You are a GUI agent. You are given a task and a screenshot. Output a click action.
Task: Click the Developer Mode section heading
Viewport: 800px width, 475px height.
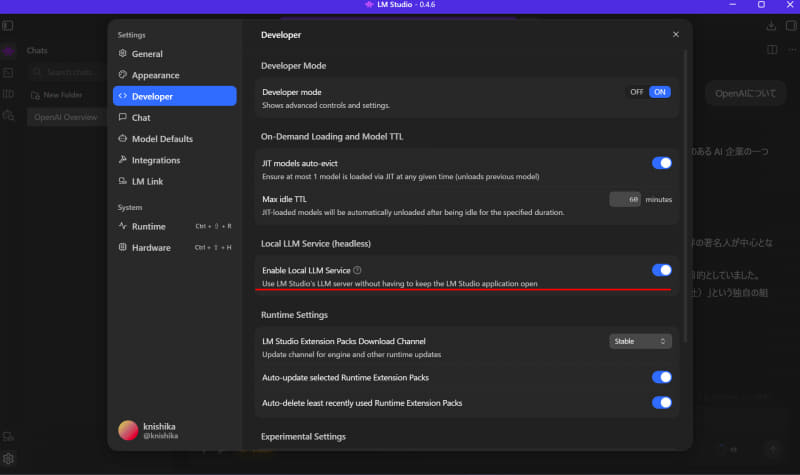[x=293, y=66]
